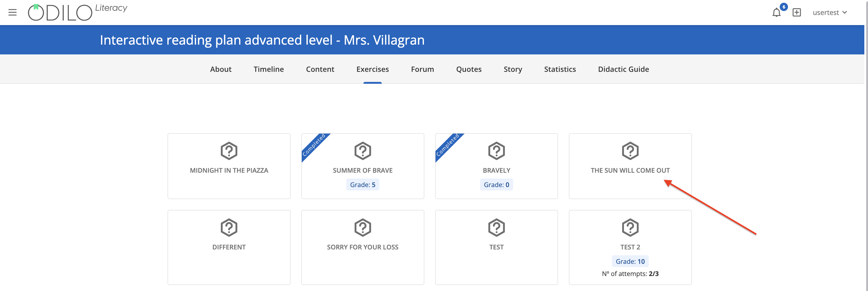Image resolution: width=868 pixels, height=291 pixels.
Task: Click the notification count badge 6
Action: click(784, 7)
